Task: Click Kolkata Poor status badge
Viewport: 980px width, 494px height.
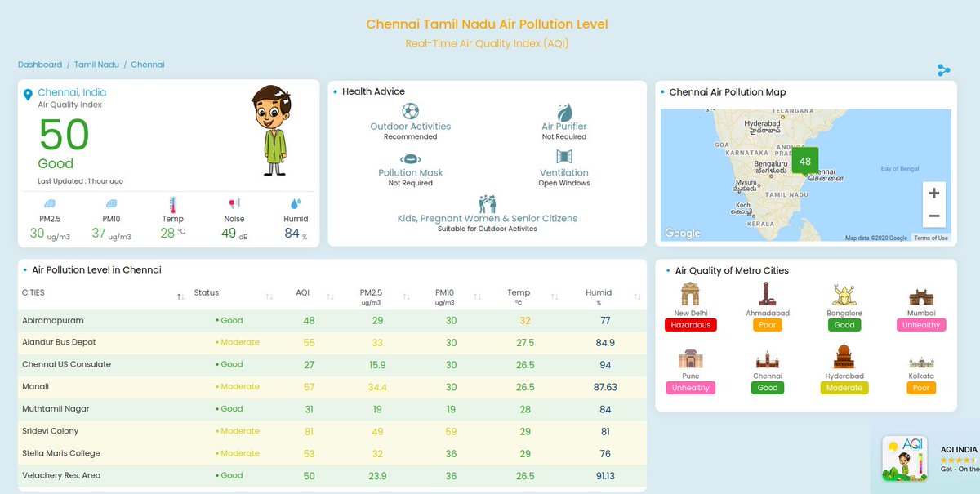Action: (921, 388)
